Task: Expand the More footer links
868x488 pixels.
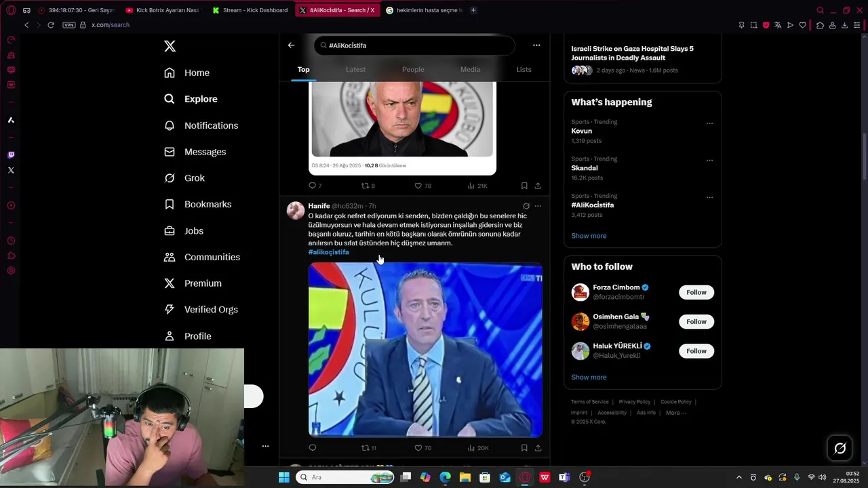Action: point(675,413)
